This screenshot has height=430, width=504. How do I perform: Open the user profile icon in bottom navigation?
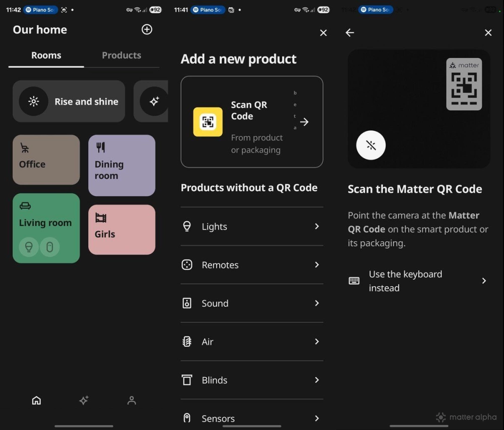132,400
